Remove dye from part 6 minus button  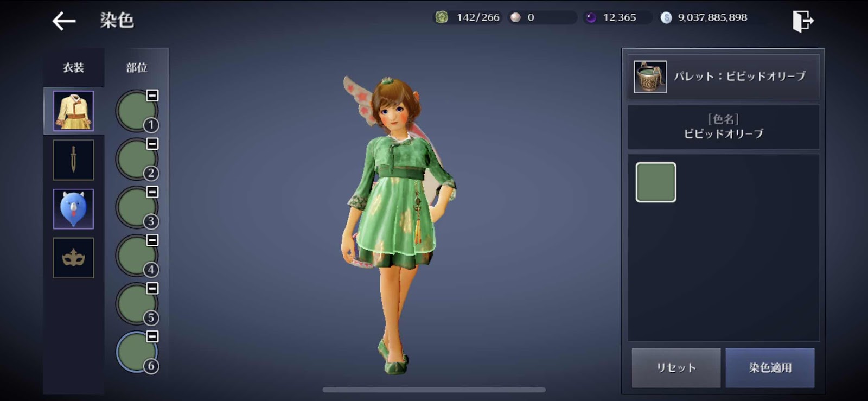tap(152, 336)
